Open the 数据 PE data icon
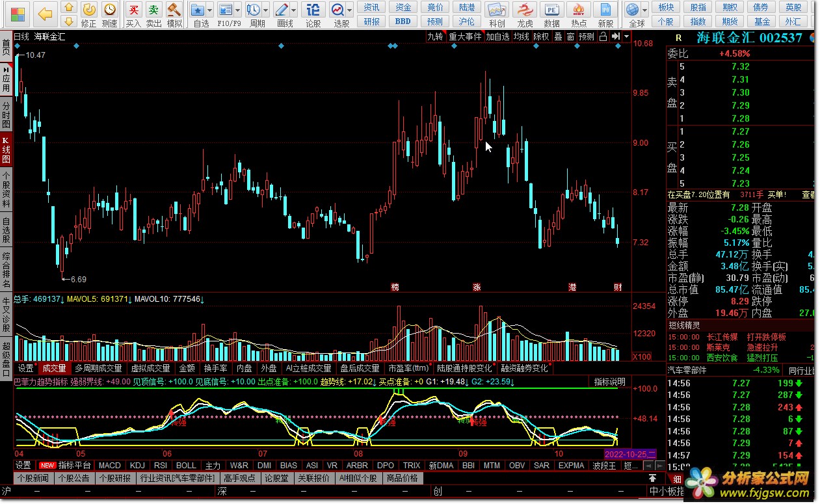 pyautogui.click(x=551, y=10)
